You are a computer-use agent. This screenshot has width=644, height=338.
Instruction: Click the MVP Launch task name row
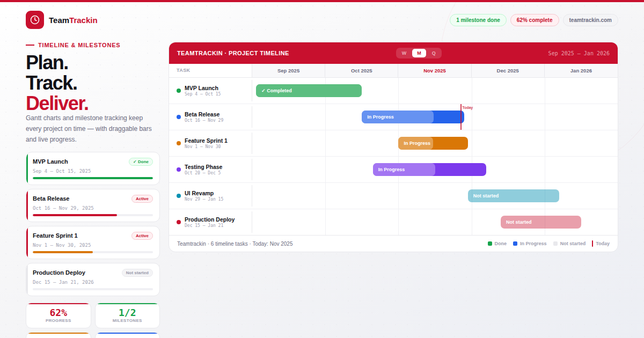click(x=210, y=91)
